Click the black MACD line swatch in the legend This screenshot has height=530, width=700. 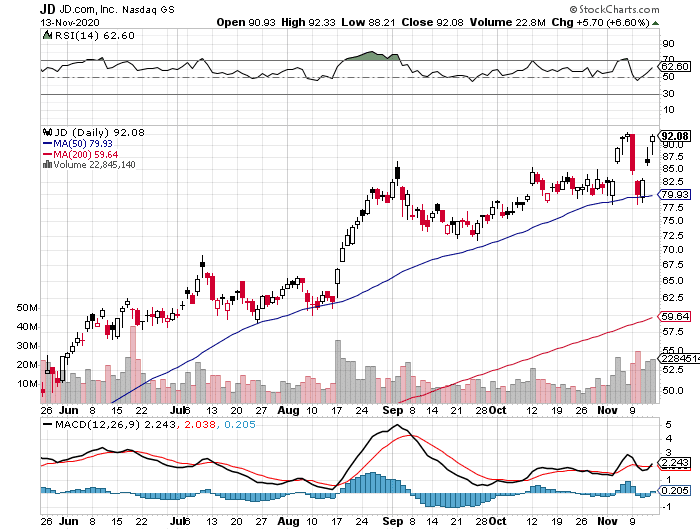pos(47,425)
